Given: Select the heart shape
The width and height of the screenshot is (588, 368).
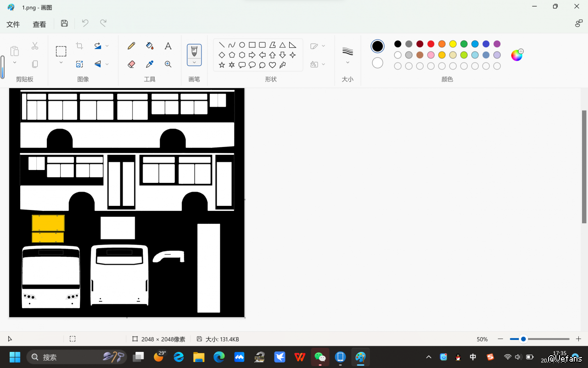Looking at the screenshot, I should 272,65.
